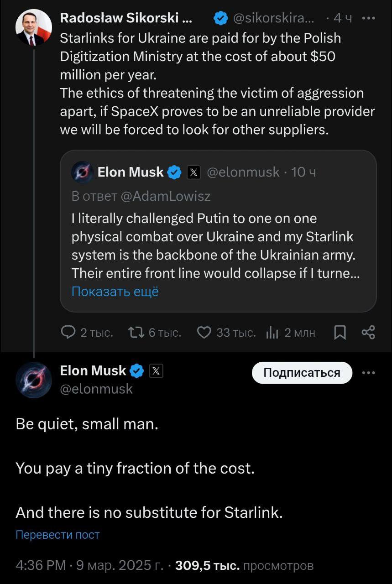
Task: Repost Sikorski's tweet via retweet icon
Action: point(136,333)
